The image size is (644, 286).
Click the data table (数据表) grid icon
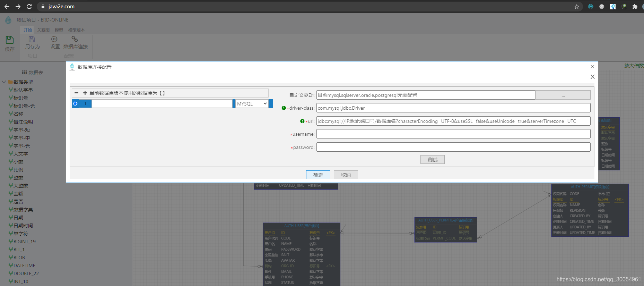click(x=24, y=73)
